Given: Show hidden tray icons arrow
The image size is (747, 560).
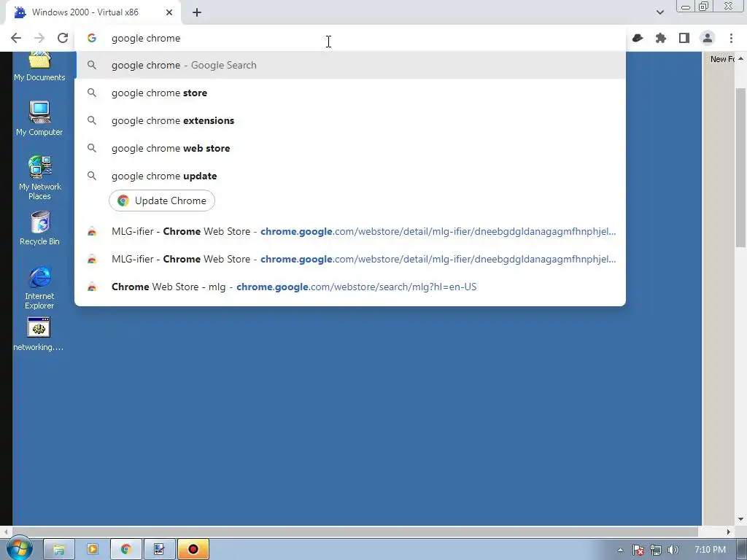Looking at the screenshot, I should (620, 550).
